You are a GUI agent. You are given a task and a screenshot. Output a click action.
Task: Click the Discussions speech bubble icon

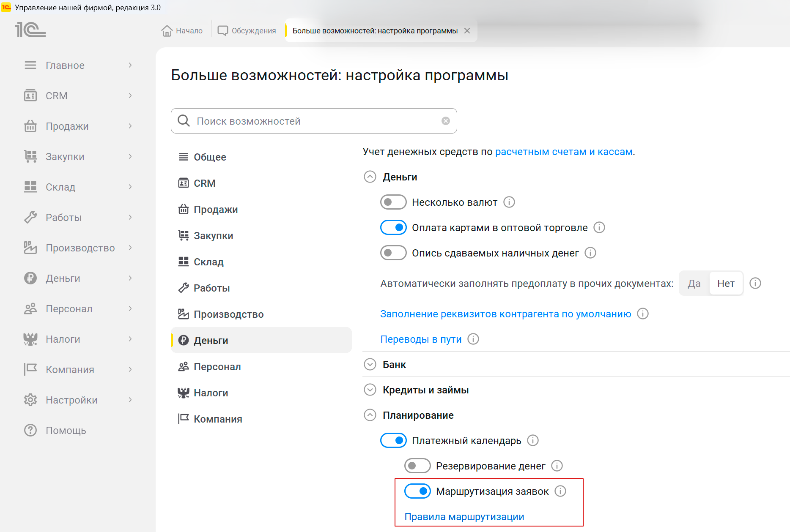click(x=222, y=31)
